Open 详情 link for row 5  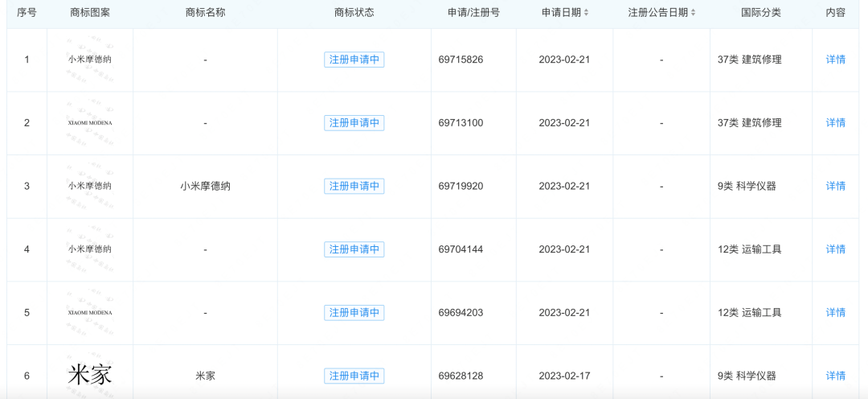(836, 312)
